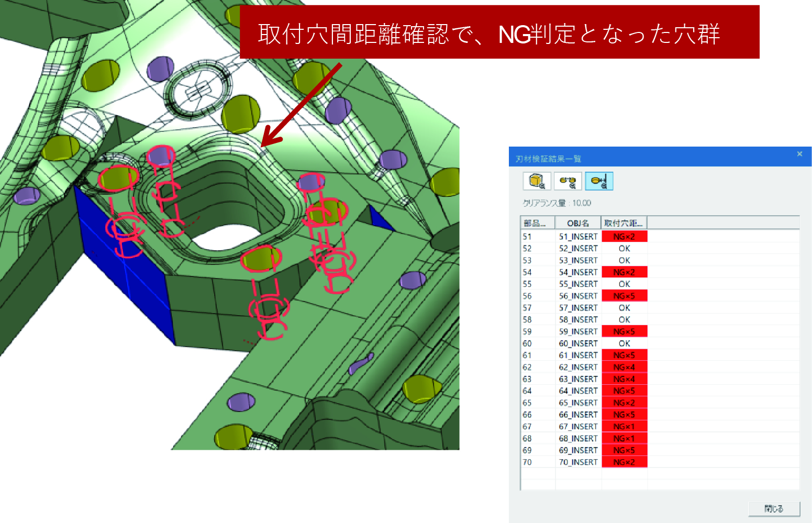Select the OK result for 60_INSERT

pos(624,343)
